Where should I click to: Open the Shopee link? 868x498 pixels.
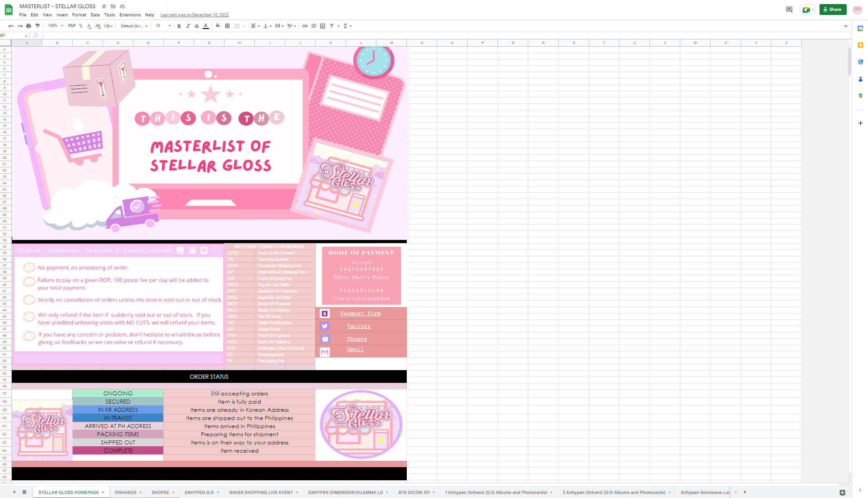click(x=357, y=339)
